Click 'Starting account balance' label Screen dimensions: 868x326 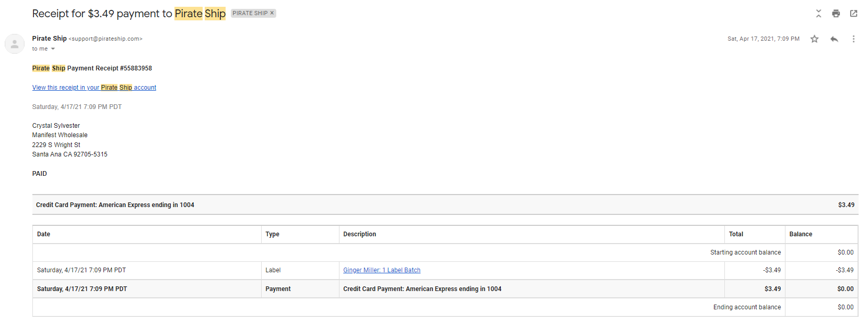(x=745, y=252)
